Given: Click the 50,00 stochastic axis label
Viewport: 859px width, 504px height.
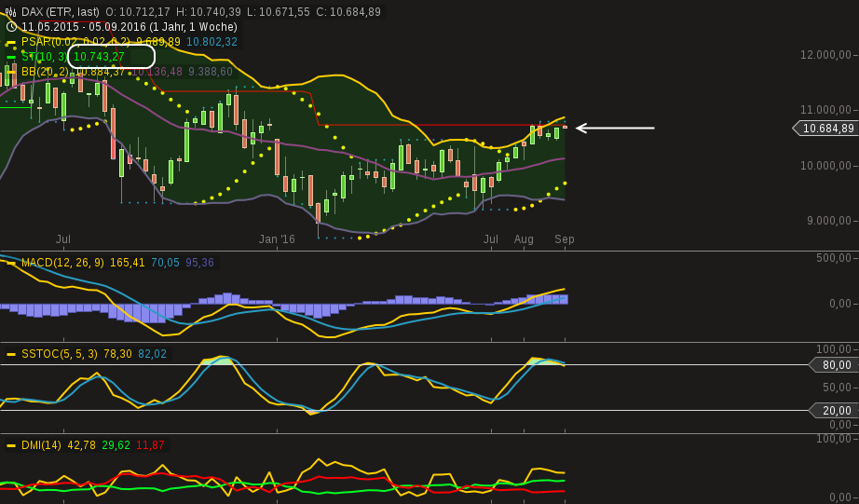Looking at the screenshot, I should [836, 388].
